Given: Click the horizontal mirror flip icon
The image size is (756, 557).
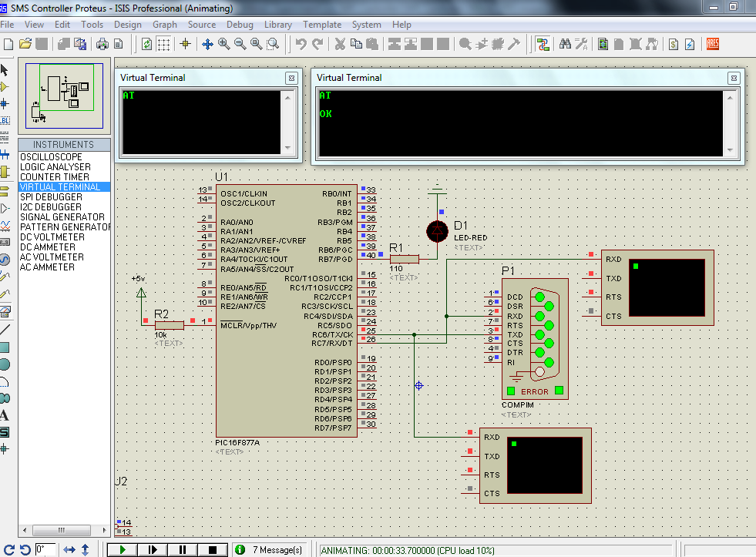Looking at the screenshot, I should 69,549.
